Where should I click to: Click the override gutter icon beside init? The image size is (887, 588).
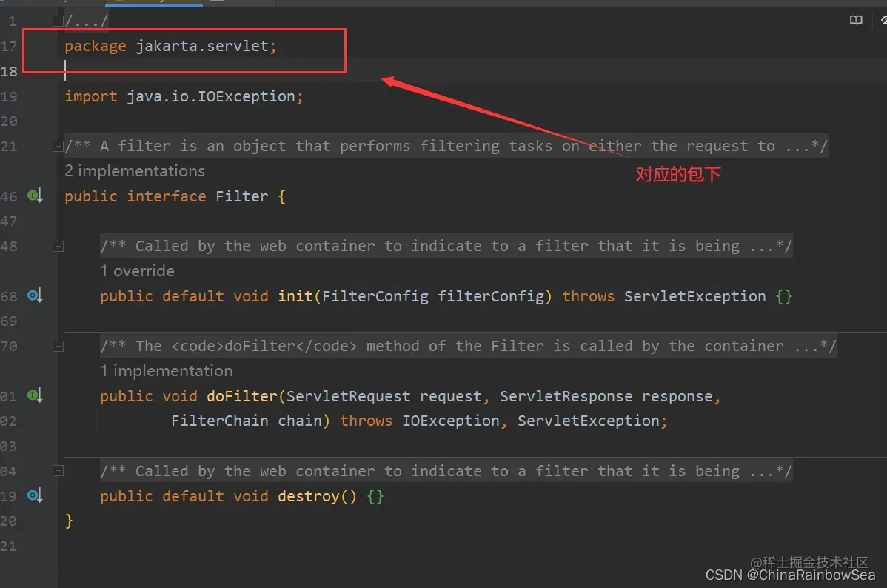(x=35, y=295)
